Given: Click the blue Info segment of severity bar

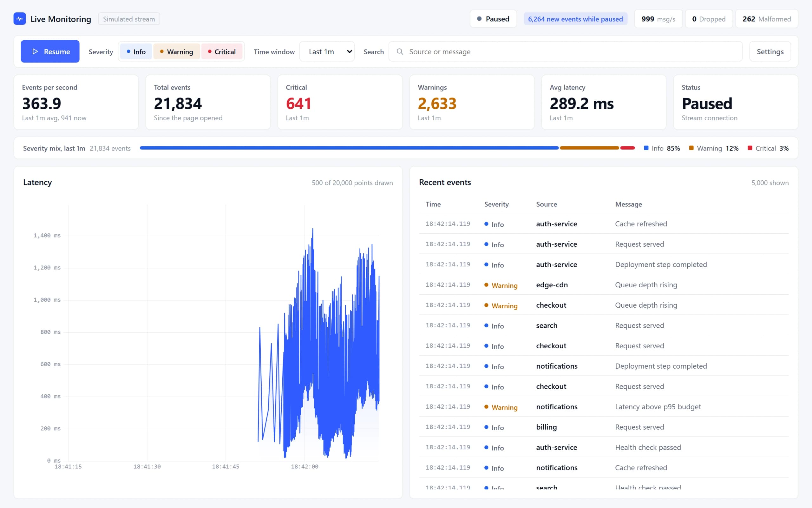Looking at the screenshot, I should [349, 148].
